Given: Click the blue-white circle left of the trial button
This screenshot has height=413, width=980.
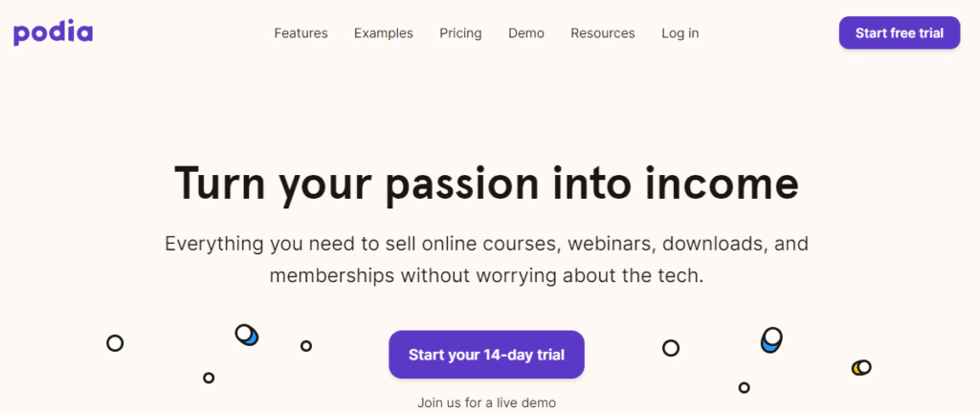Looking at the screenshot, I should point(247,335).
